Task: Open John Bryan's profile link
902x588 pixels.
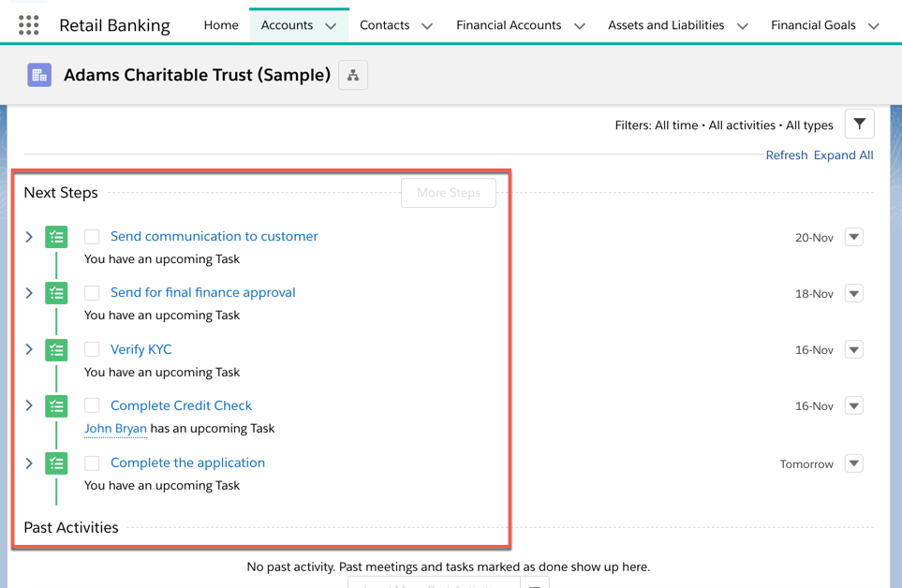Action: pyautogui.click(x=115, y=429)
